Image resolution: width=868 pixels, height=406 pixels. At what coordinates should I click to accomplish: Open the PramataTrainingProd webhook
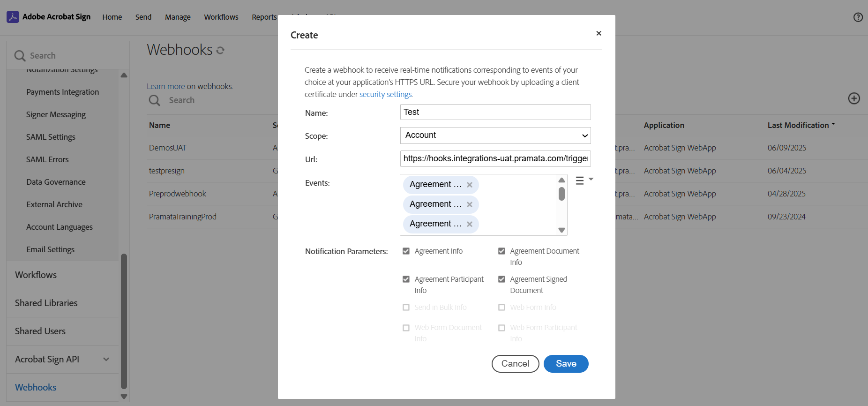(183, 217)
